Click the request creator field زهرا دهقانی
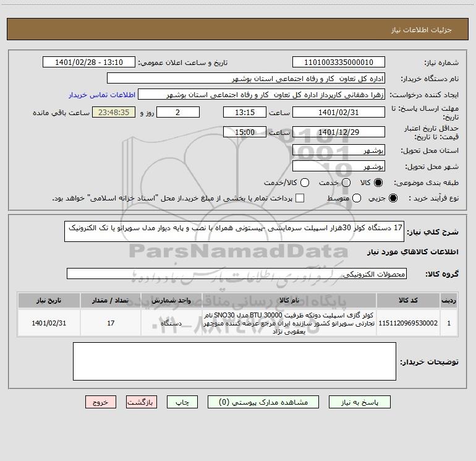Image resolution: width=476 pixels, height=461 pixels. pos(261,95)
